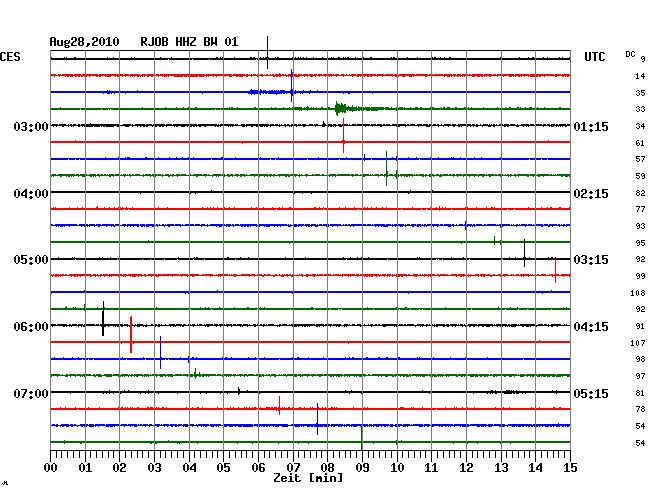
Task: Select the 'DC' column header
Action: 630,54
